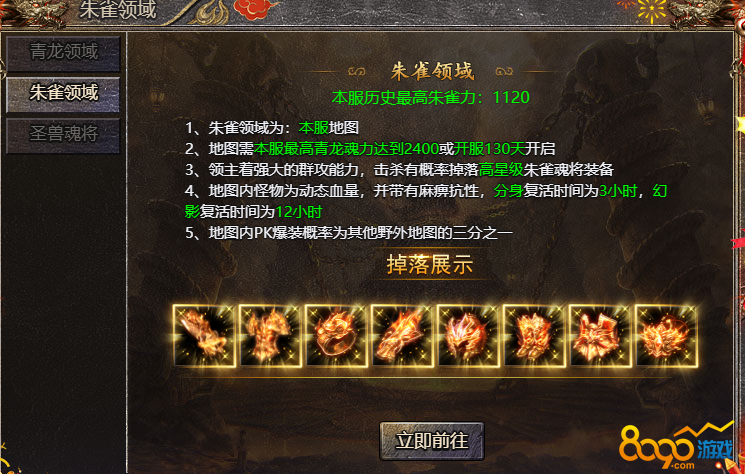Click the flame ring drop icon
Screen dimensions: 745x474
[336, 336]
